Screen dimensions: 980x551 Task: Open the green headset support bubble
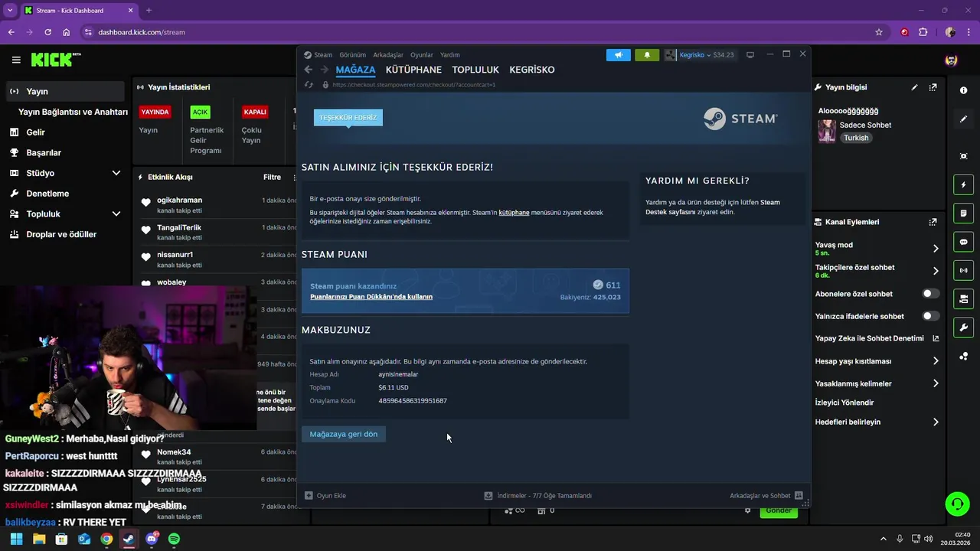point(957,504)
